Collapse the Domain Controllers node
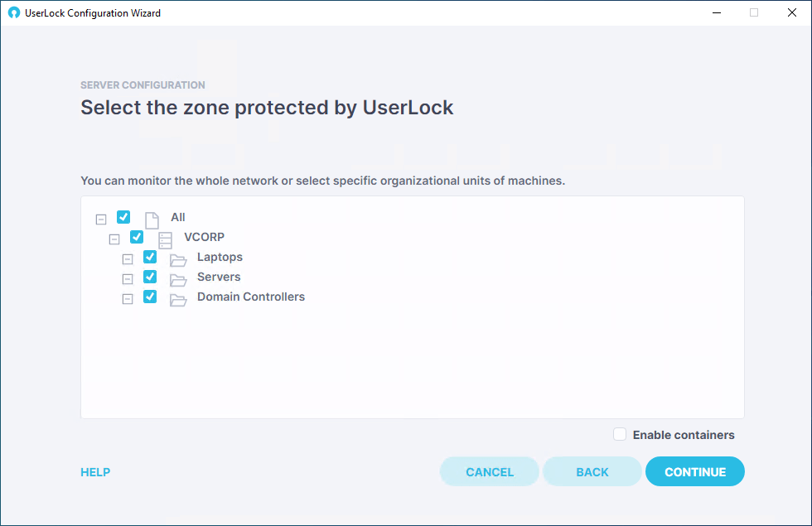 coord(128,299)
